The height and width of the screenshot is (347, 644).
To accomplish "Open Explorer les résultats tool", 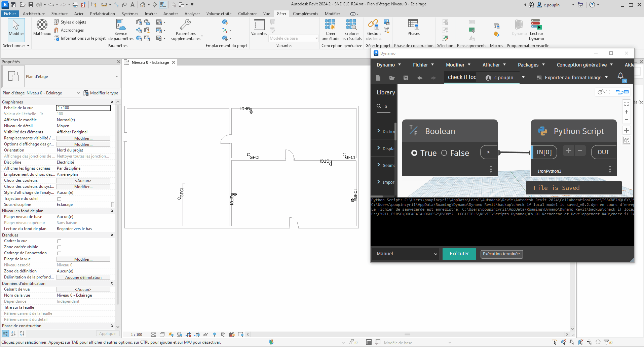I will 351,30.
